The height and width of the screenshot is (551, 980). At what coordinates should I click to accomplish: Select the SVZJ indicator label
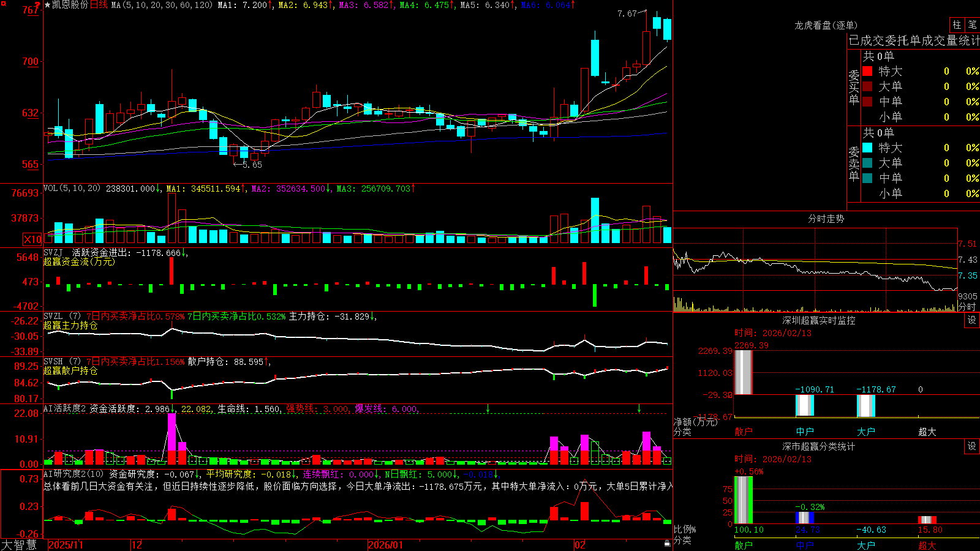(x=53, y=252)
